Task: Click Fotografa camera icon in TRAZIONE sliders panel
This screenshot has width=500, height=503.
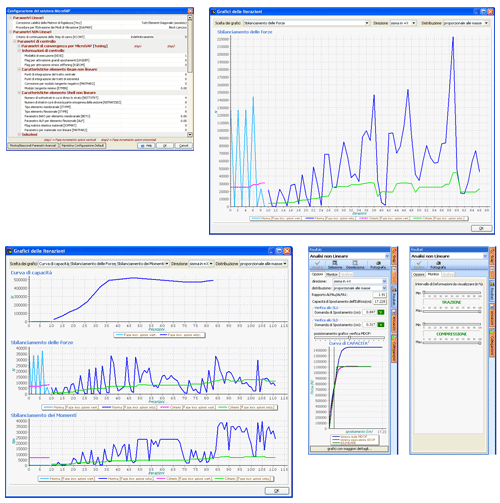Action: click(438, 263)
